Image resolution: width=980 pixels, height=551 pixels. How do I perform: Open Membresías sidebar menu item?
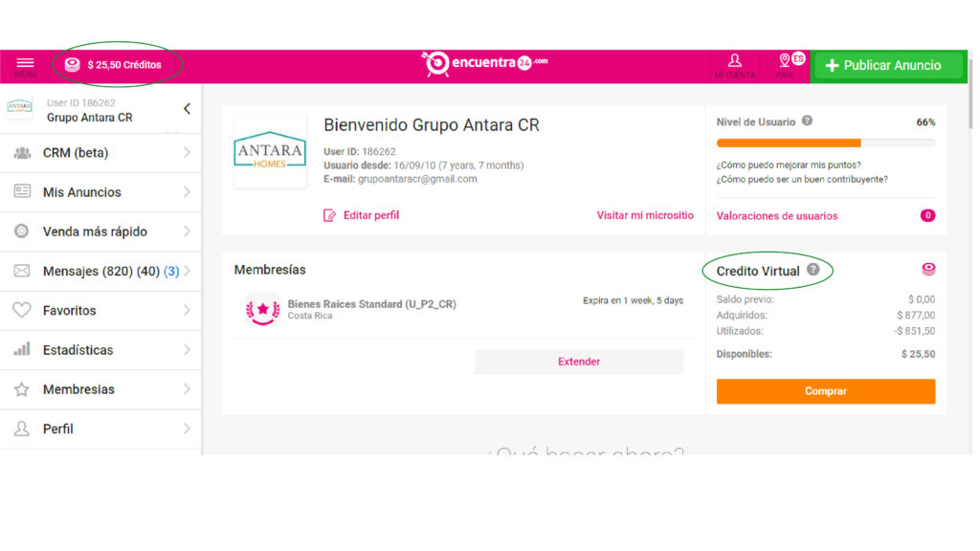point(100,389)
